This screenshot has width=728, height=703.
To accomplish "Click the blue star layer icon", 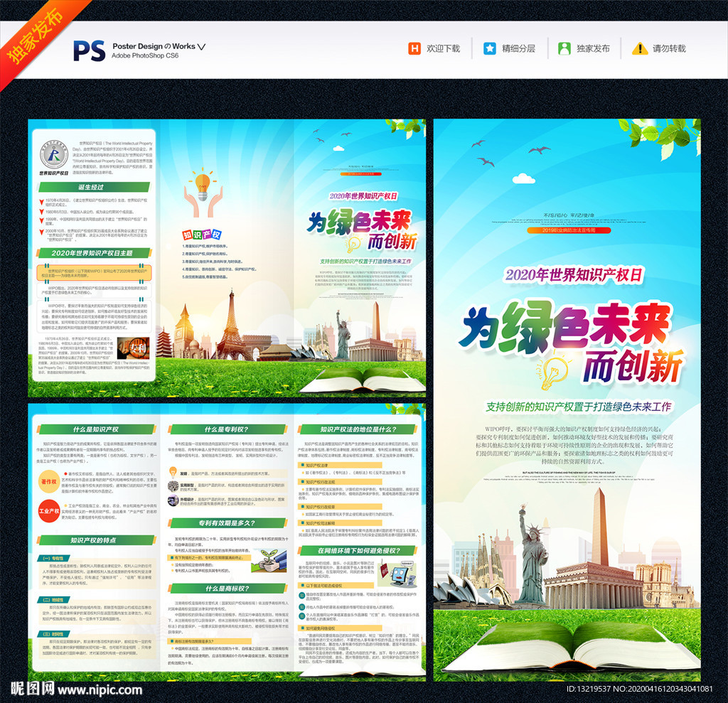I will click(489, 48).
